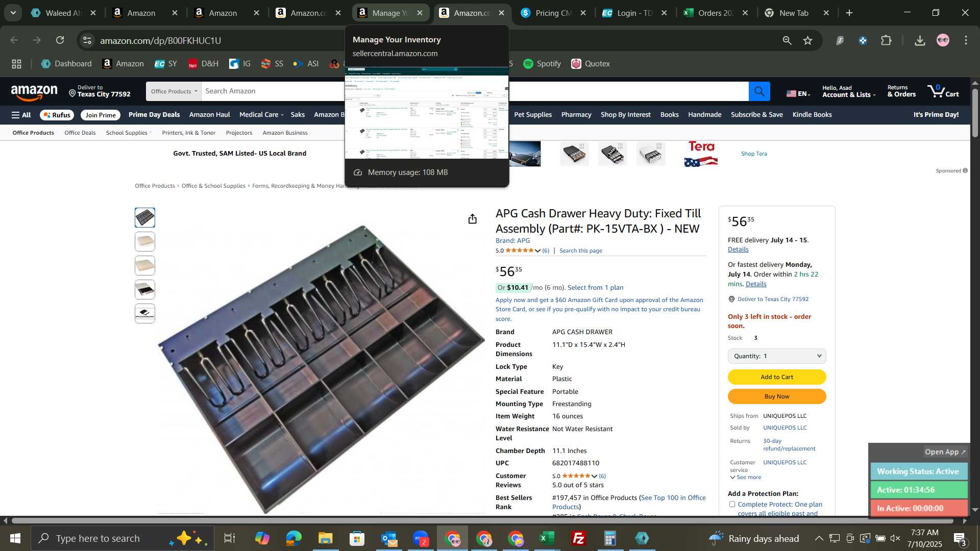
Task: Click the Join Prime button
Action: [x=100, y=115]
